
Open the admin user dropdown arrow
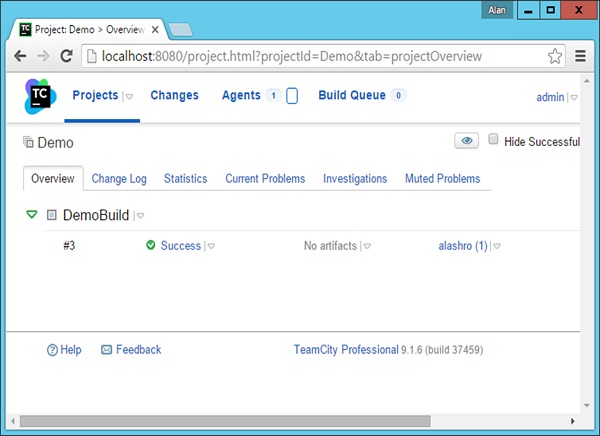[x=574, y=98]
